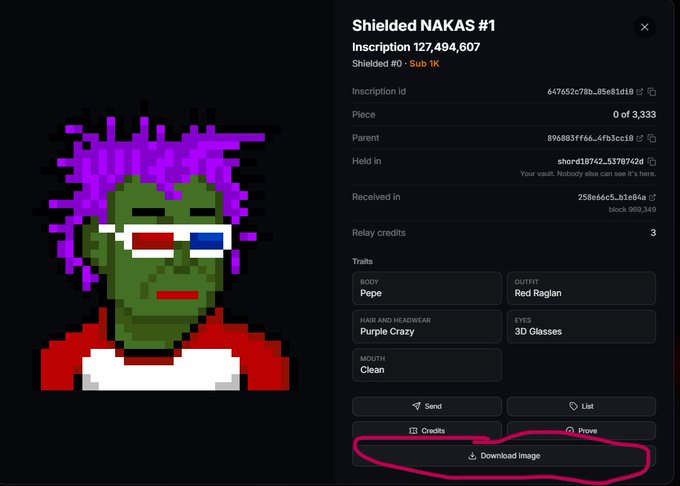This screenshot has height=486, width=680.
Task: Click the inscription id 647652c78b…85e81di0
Action: coord(590,92)
